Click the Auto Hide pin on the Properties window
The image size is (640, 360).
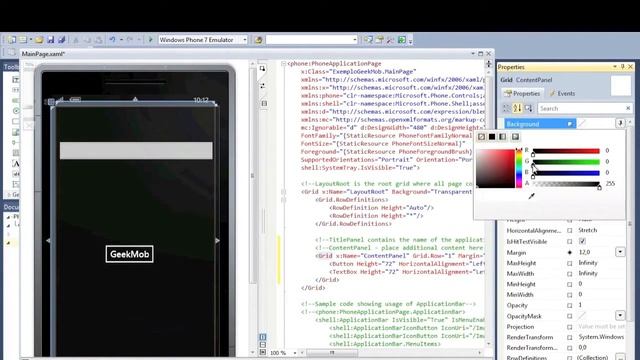coord(623,67)
